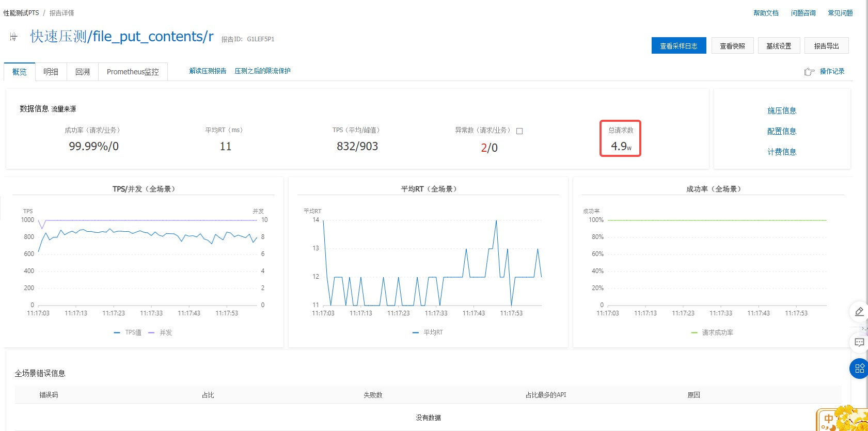This screenshot has width=868, height=431.
Task: Click the 查看采样日志 button
Action: click(678, 46)
